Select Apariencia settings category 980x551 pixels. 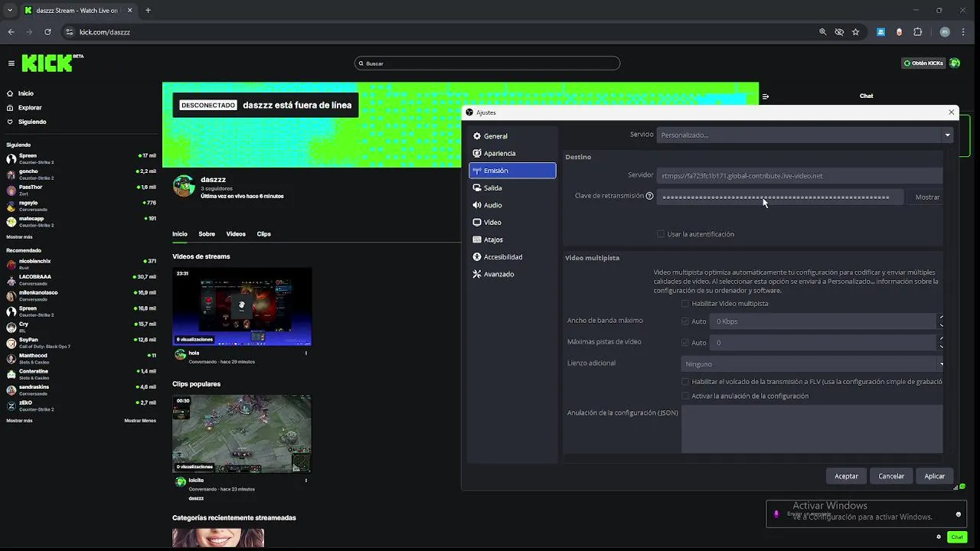512,153
